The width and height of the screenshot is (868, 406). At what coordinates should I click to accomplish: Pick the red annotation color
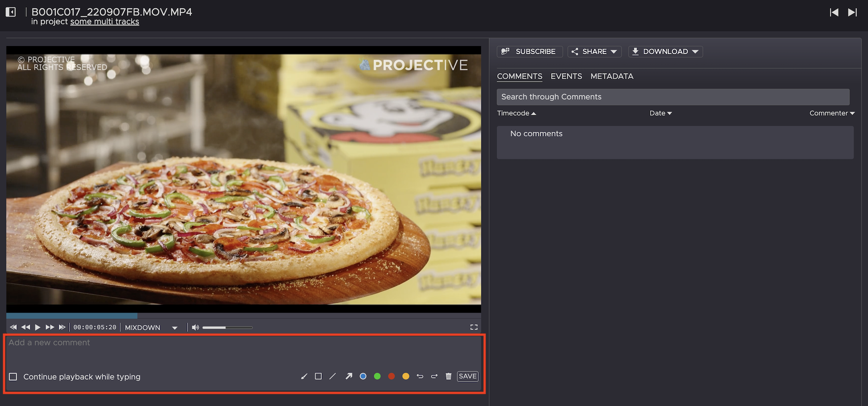pos(392,376)
